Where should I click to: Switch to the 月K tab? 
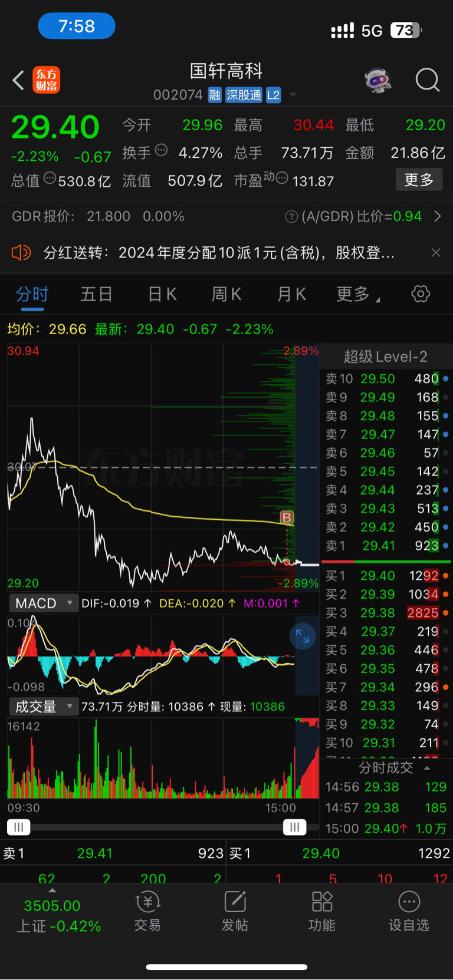(x=291, y=294)
